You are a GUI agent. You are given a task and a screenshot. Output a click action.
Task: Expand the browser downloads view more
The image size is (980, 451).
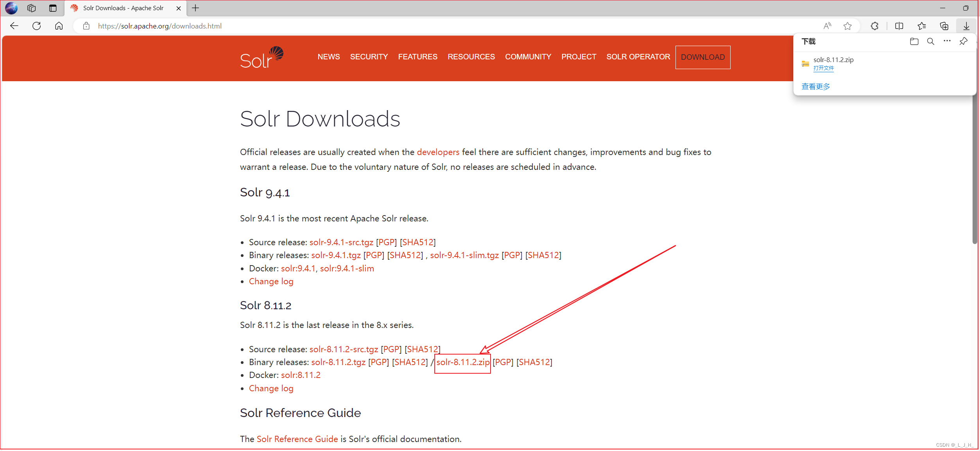tap(816, 87)
